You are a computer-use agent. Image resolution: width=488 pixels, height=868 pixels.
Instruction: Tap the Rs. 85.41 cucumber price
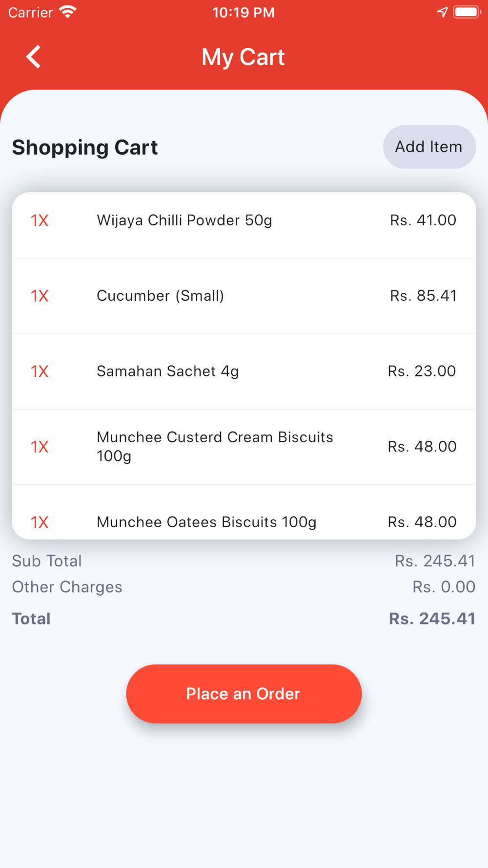coord(423,296)
